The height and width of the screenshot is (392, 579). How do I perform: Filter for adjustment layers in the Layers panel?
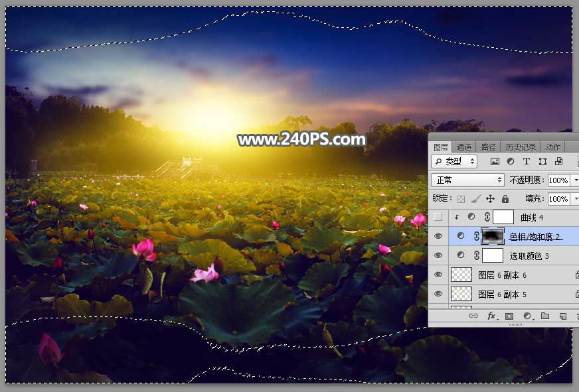click(512, 161)
